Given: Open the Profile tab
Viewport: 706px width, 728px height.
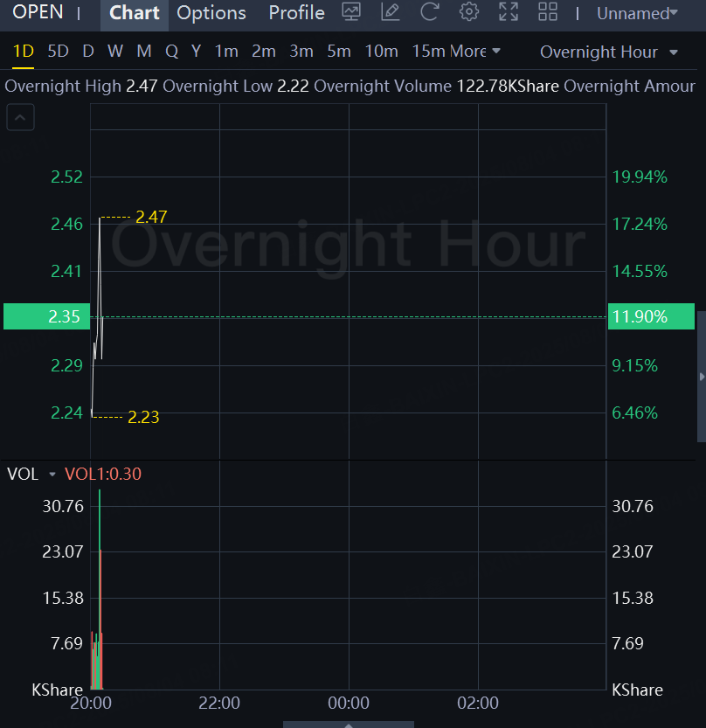Looking at the screenshot, I should 296,13.
